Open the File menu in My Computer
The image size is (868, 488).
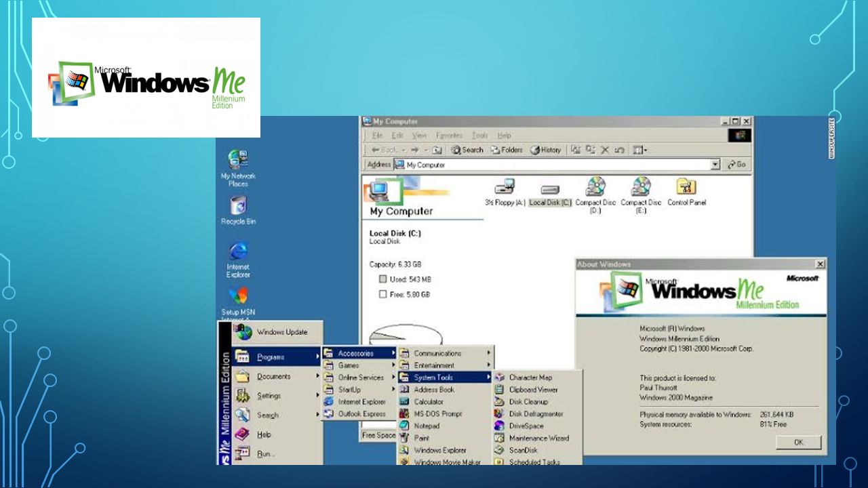[x=377, y=136]
